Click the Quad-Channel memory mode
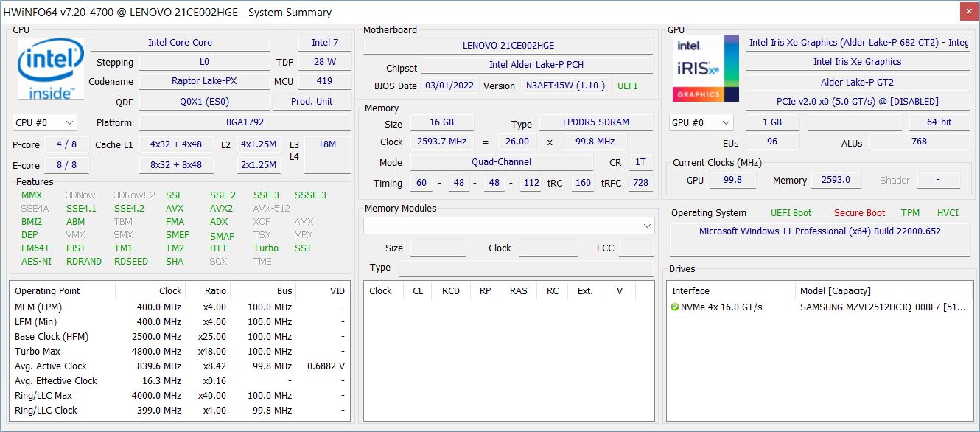Screen dimensions: 980x432 point(501,162)
